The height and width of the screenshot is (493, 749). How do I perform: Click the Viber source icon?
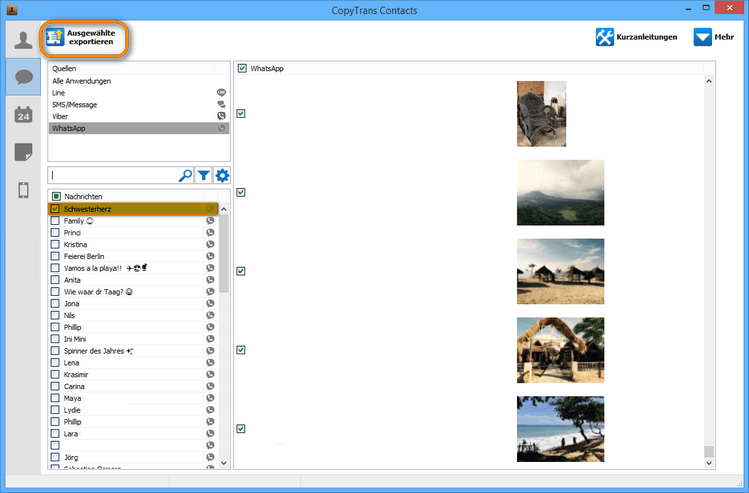(x=221, y=116)
